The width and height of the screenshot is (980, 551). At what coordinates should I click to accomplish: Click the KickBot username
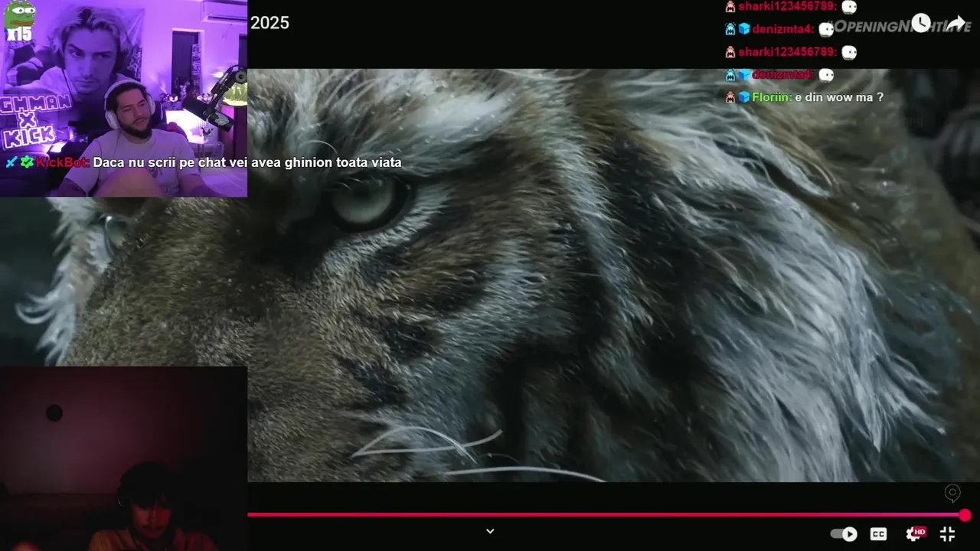(63, 162)
